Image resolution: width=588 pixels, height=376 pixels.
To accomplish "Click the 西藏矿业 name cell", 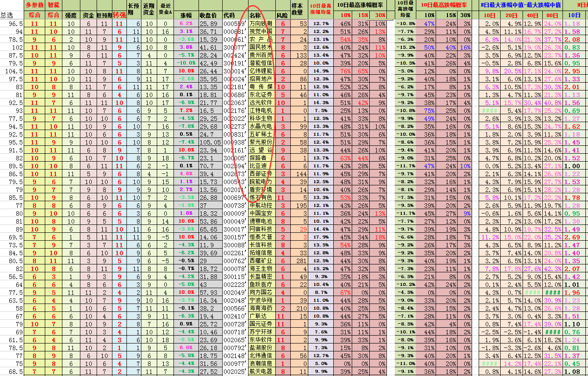I will (262, 260).
